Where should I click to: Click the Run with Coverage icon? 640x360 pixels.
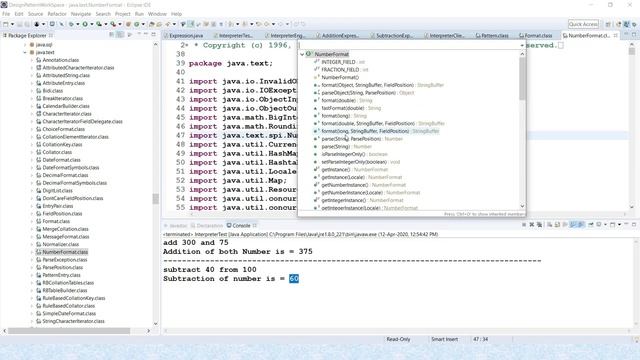click(99, 24)
